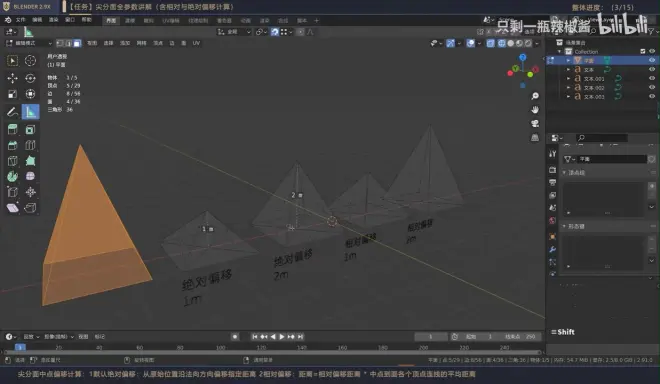Switch to solid shading
The width and height of the screenshot is (660, 384).
click(511, 43)
